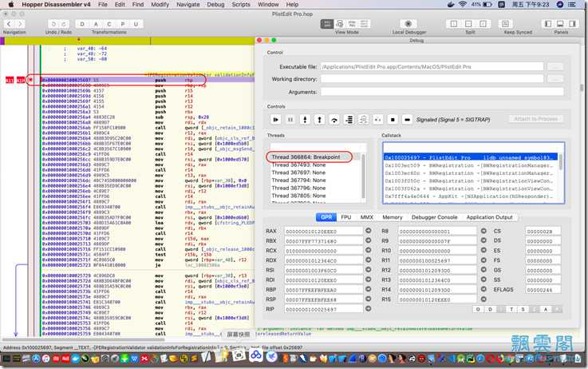Click the arrow button next to RSP

(369, 299)
